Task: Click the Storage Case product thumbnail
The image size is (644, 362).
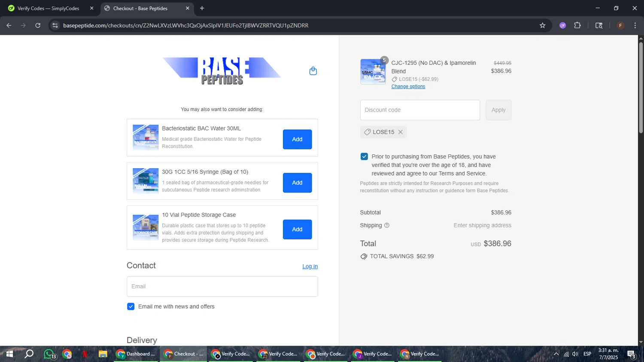Action: (146, 227)
